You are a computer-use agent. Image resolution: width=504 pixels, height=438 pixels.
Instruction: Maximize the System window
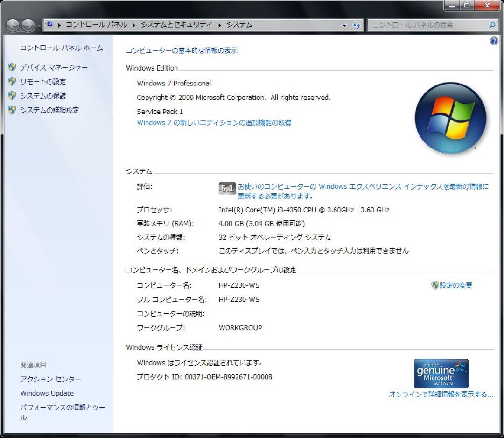tap(467, 6)
